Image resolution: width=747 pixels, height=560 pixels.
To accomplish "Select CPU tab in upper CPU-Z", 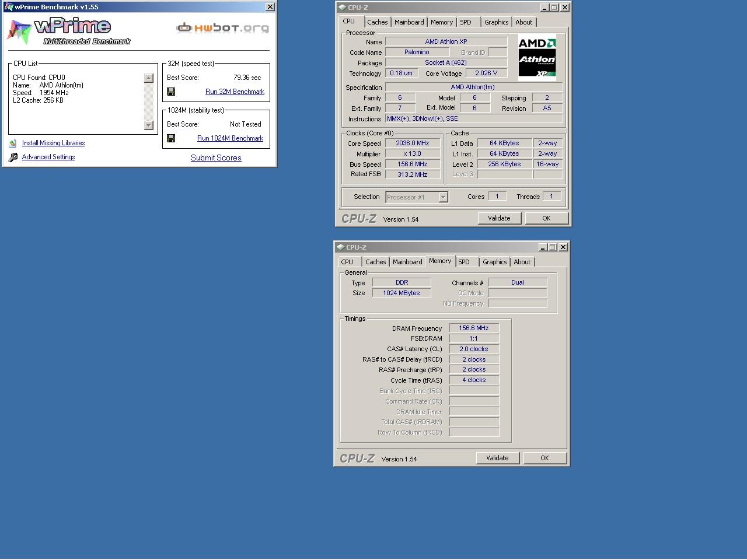I will point(349,21).
